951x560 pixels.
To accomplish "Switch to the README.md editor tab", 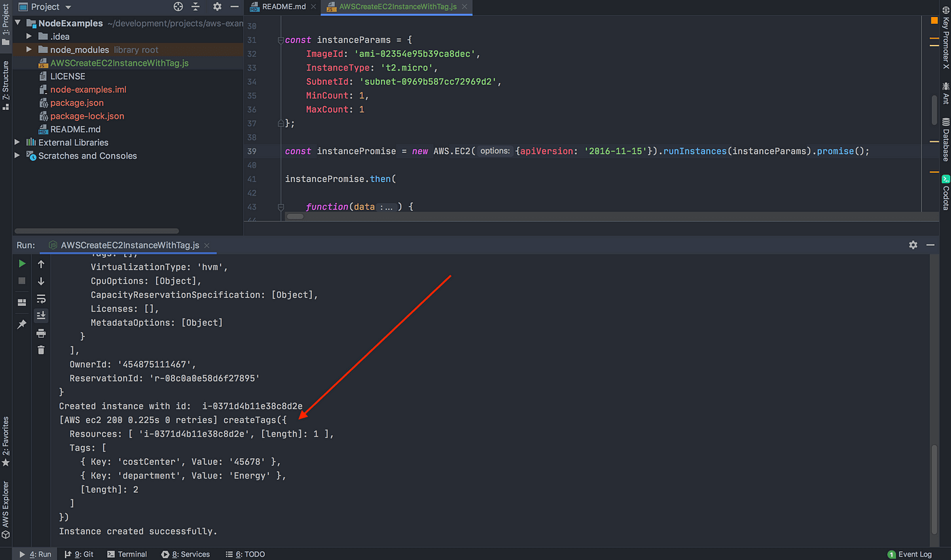I will 279,7.
